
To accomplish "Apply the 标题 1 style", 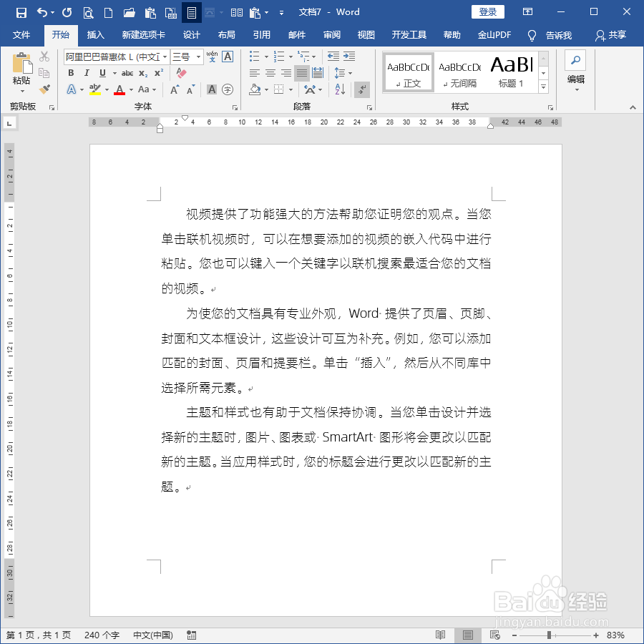I will [x=511, y=72].
